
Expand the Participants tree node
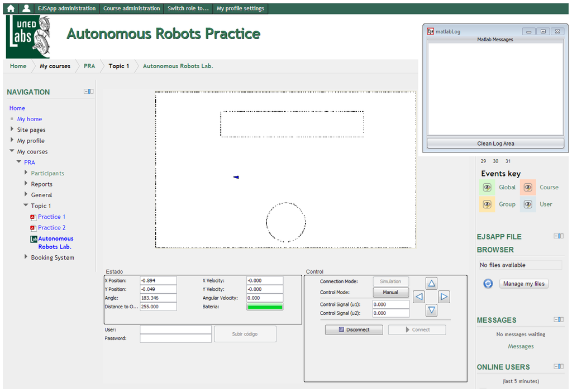(x=26, y=173)
